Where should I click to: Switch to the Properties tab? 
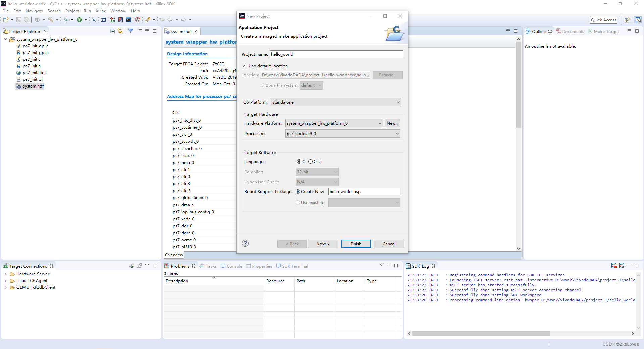(259, 266)
